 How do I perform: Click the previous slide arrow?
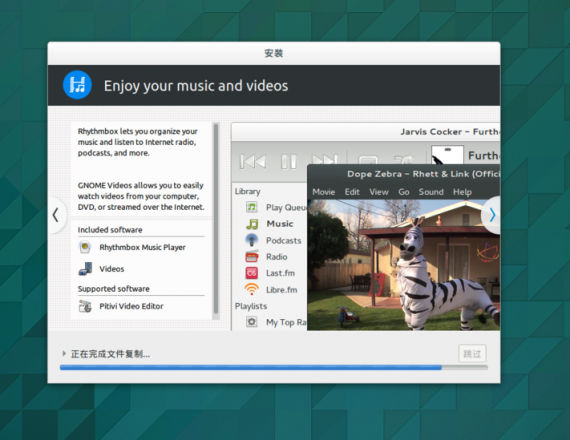pyautogui.click(x=56, y=215)
